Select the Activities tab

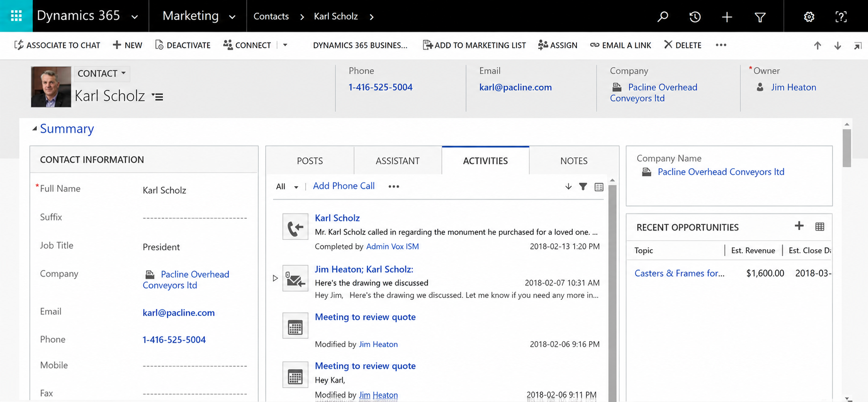tap(486, 161)
